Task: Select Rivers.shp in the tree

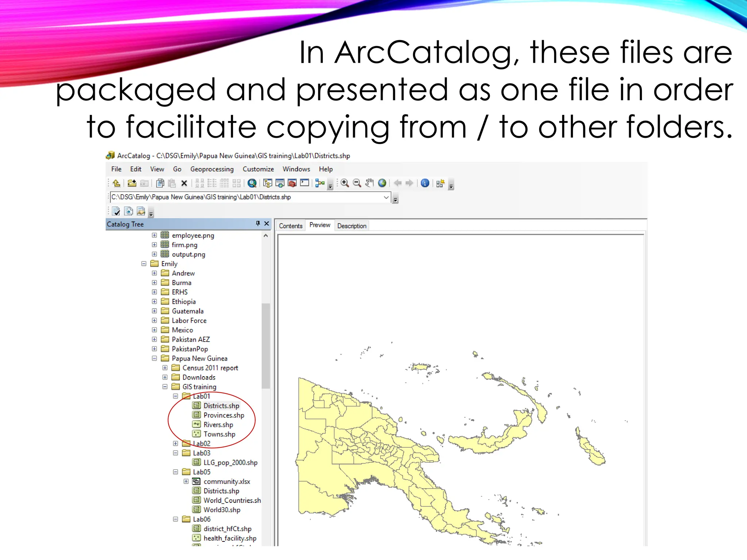Action: point(218,425)
